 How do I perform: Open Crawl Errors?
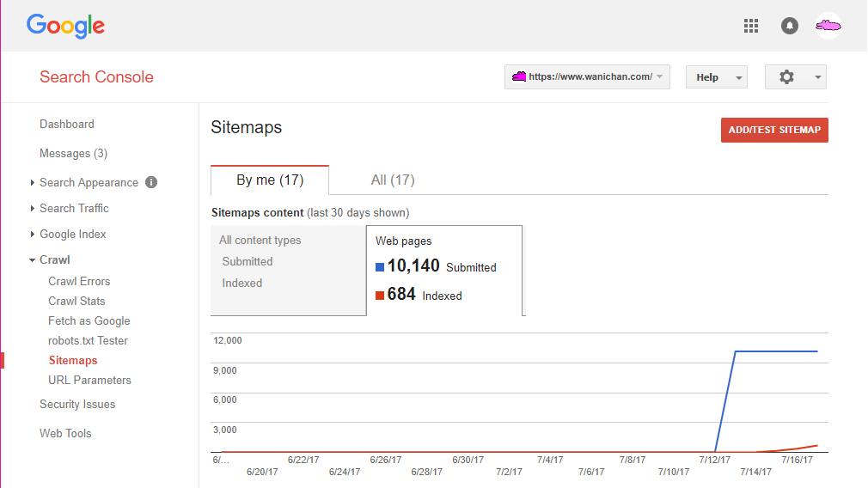(79, 281)
